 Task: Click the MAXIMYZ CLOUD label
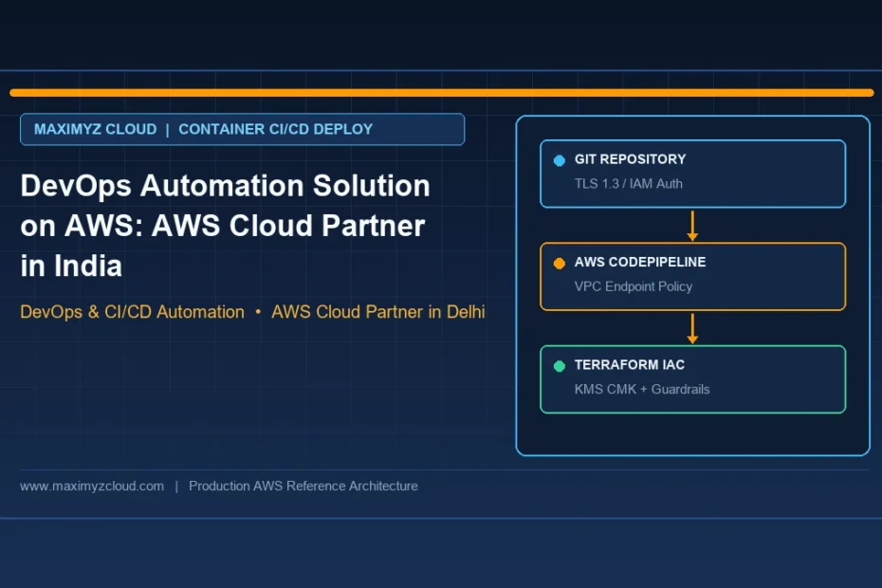pyautogui.click(x=95, y=129)
